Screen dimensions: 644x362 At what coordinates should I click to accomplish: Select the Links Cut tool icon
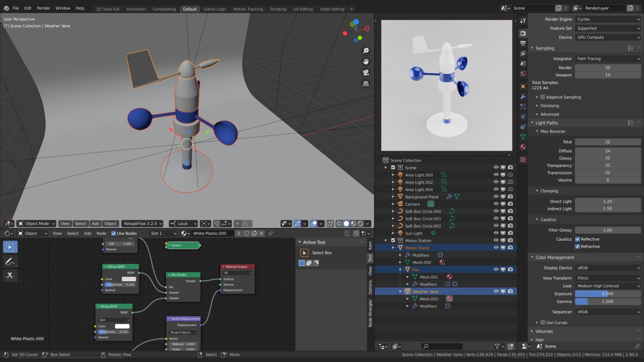tap(10, 276)
